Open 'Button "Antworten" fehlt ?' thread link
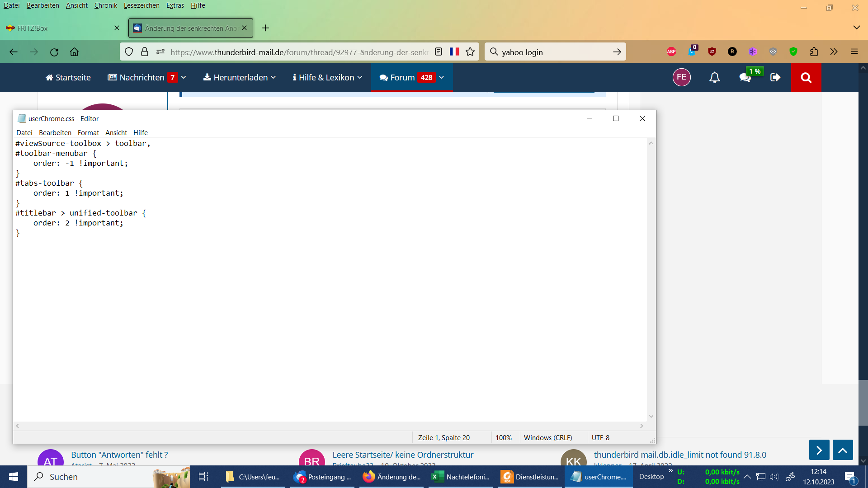 119,455
